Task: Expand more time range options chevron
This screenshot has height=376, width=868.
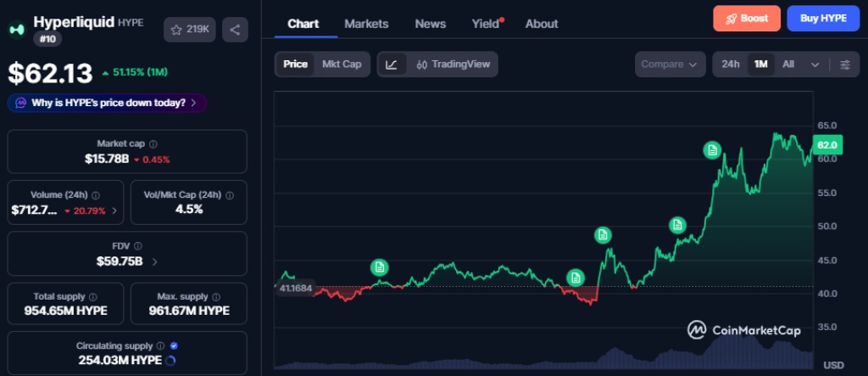Action: 815,65
